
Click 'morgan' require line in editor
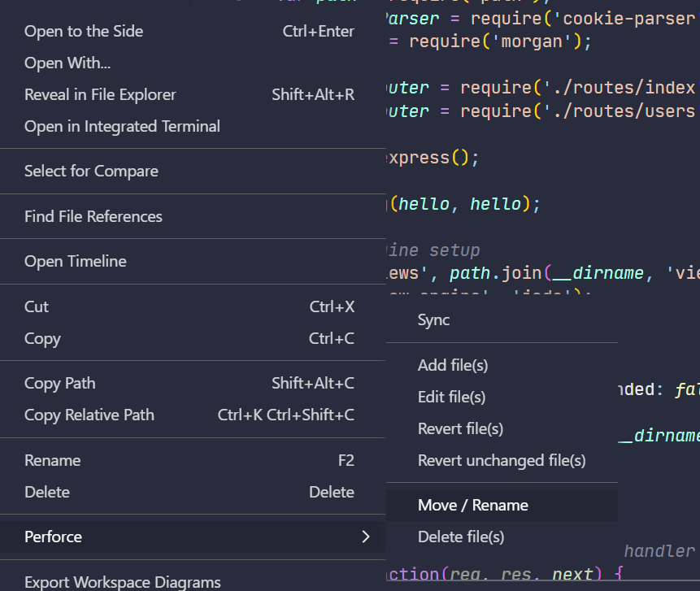489,41
